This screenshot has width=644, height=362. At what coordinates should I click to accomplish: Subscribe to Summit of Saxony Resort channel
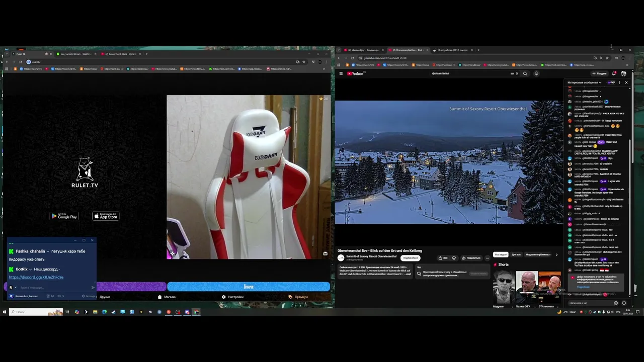410,258
